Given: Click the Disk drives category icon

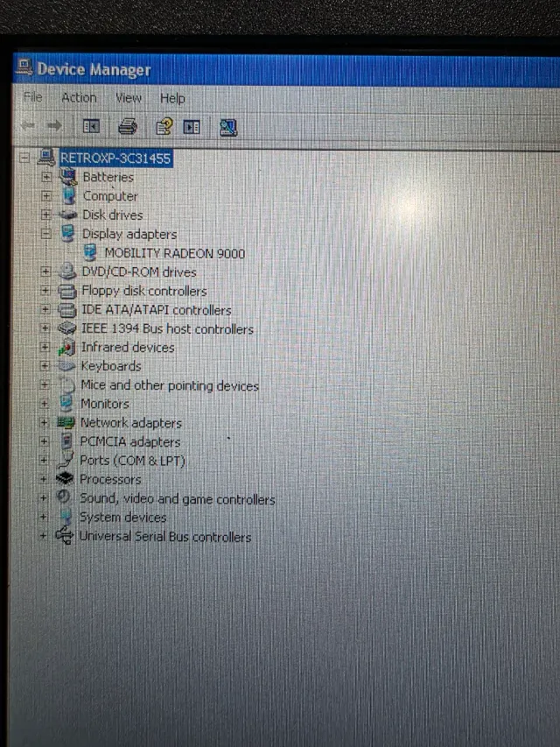Looking at the screenshot, I should pyautogui.click(x=68, y=215).
